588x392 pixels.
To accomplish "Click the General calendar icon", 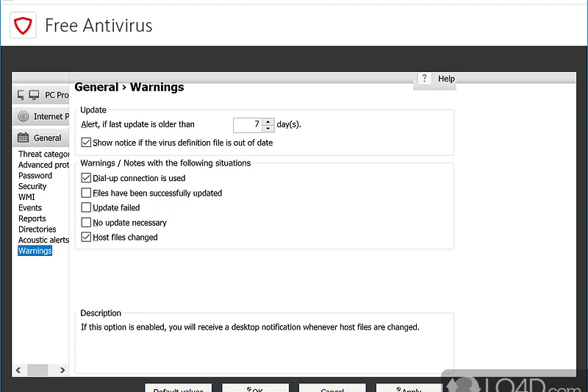I will (23, 138).
